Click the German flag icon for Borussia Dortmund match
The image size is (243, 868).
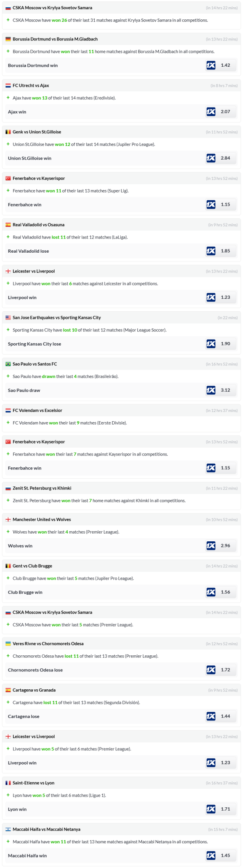[8, 39]
